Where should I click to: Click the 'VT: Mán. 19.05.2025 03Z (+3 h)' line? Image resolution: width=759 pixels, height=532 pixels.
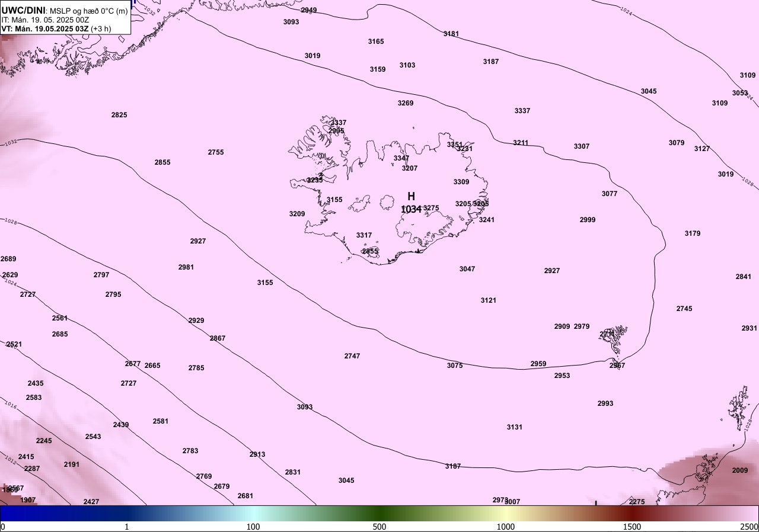coord(56,28)
